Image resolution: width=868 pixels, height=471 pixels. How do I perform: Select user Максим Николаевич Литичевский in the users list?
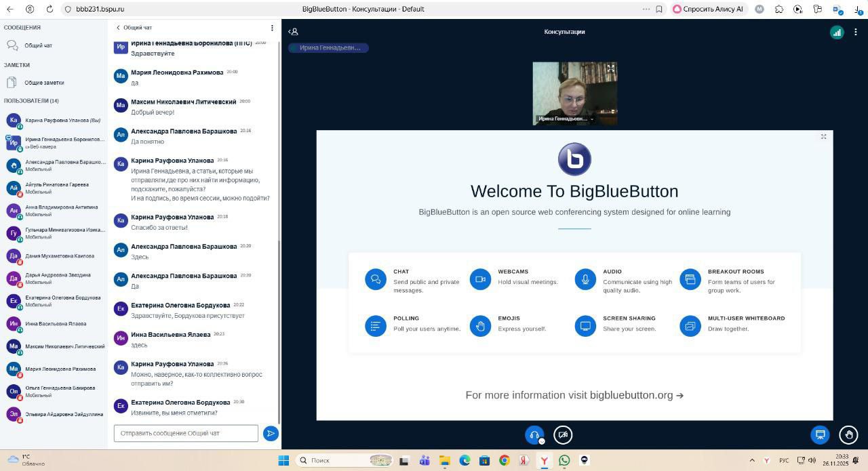pyautogui.click(x=64, y=346)
